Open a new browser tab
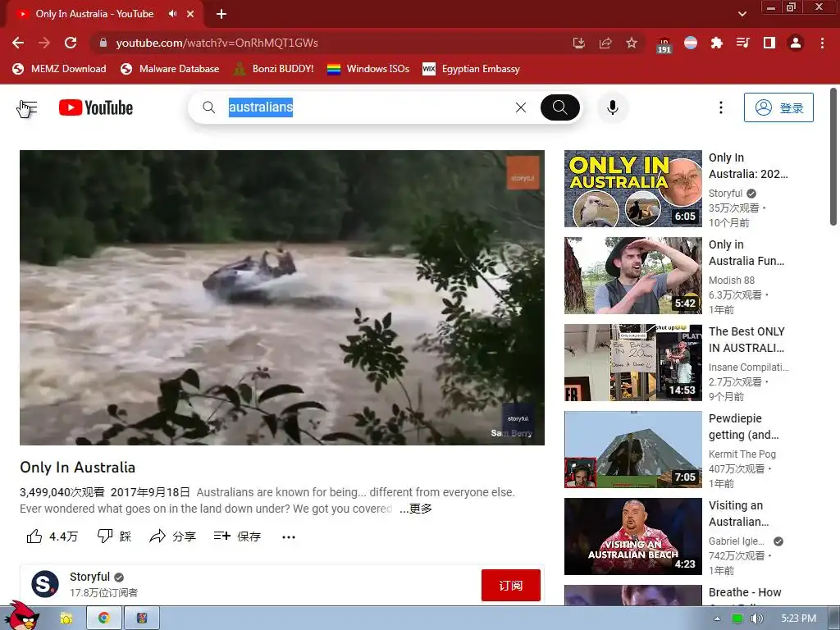The height and width of the screenshot is (630, 840). pos(221,14)
